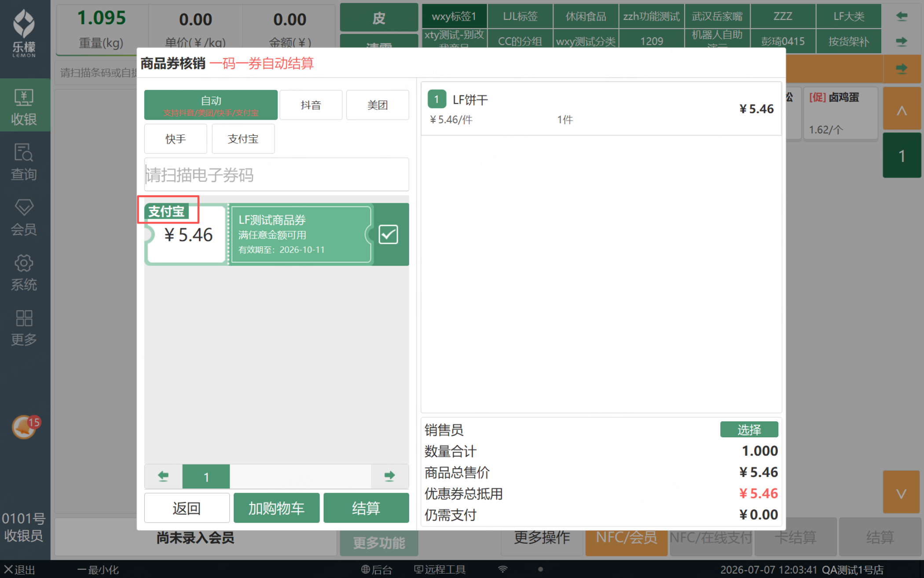This screenshot has width=924, height=578.
Task: Uncheck the LF测试商品券 coupon checkbox
Action: 388,234
